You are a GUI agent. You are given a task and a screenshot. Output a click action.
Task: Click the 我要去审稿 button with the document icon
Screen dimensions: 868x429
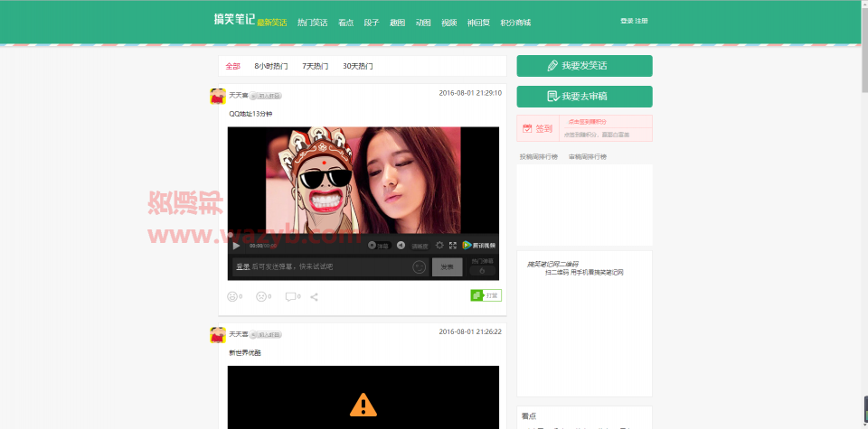pos(585,97)
